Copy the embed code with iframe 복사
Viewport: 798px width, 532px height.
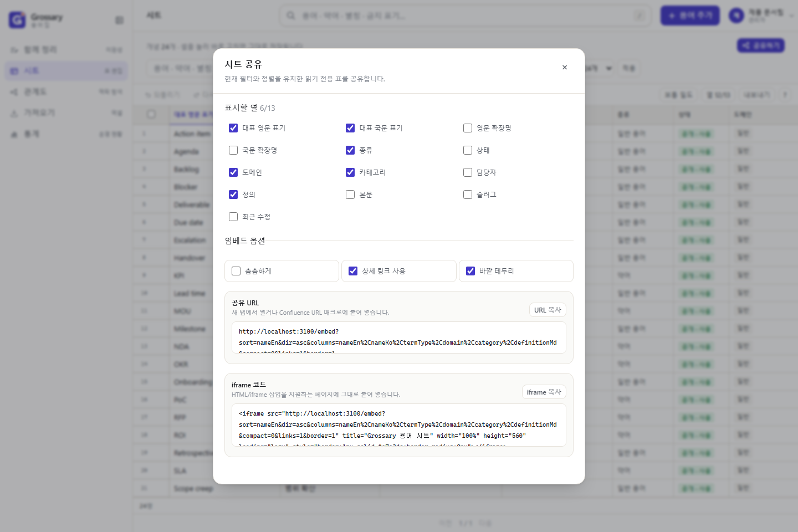pos(544,392)
